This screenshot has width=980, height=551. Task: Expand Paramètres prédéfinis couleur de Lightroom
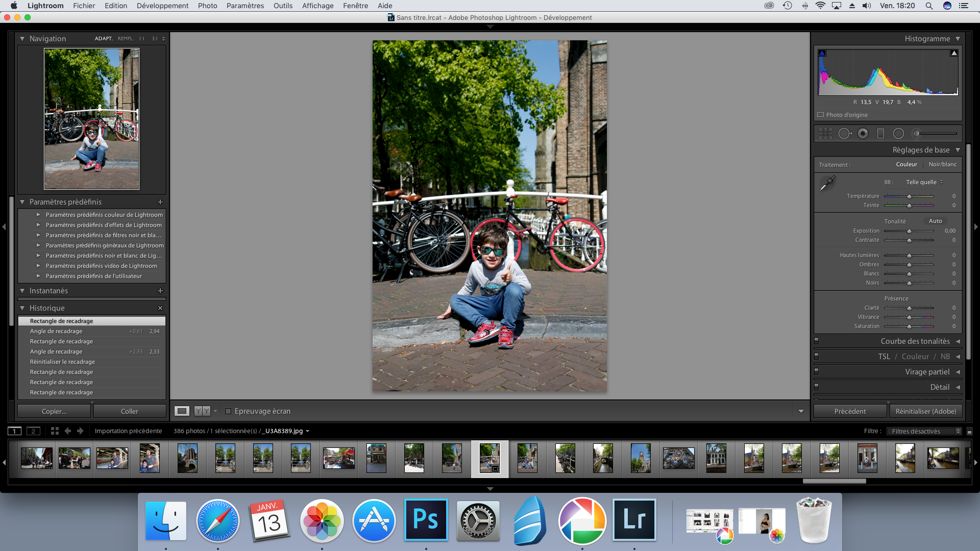(x=38, y=215)
